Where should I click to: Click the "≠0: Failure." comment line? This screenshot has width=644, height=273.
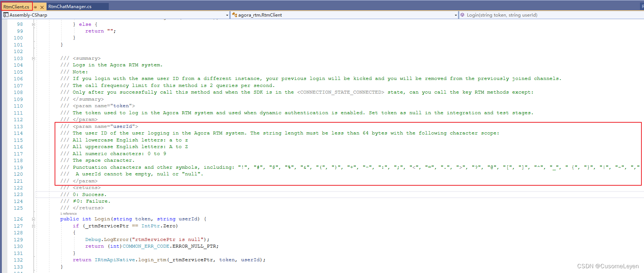85,201
